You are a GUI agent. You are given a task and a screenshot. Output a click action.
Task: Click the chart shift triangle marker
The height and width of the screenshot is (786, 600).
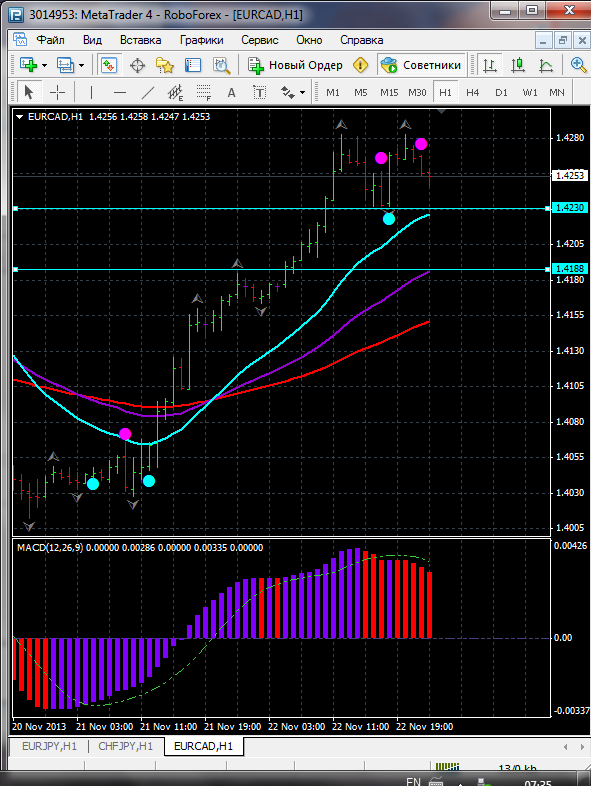[x=441, y=111]
